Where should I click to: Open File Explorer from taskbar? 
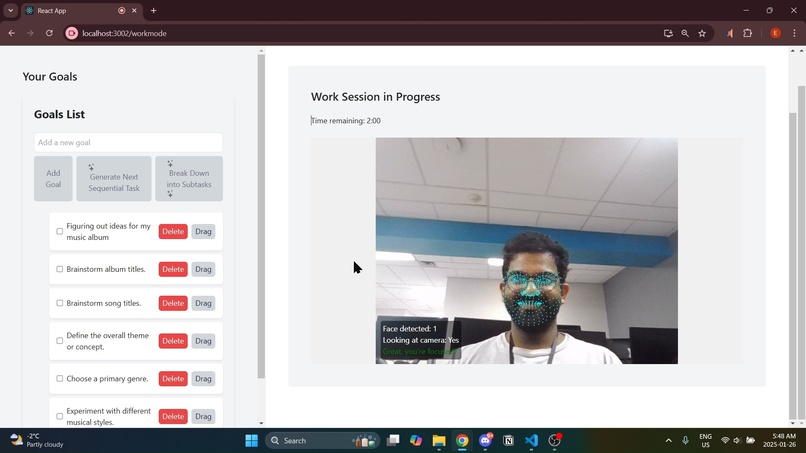click(x=439, y=440)
